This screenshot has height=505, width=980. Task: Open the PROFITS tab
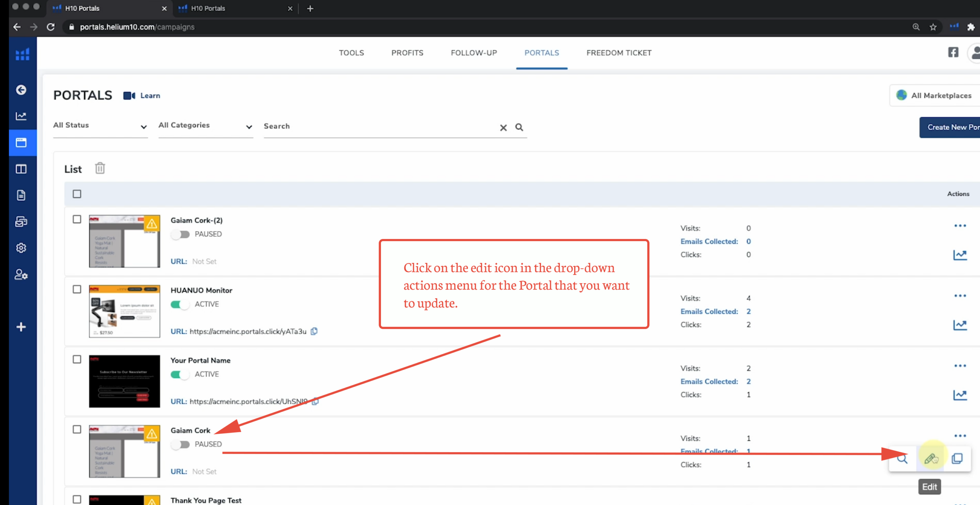407,53
